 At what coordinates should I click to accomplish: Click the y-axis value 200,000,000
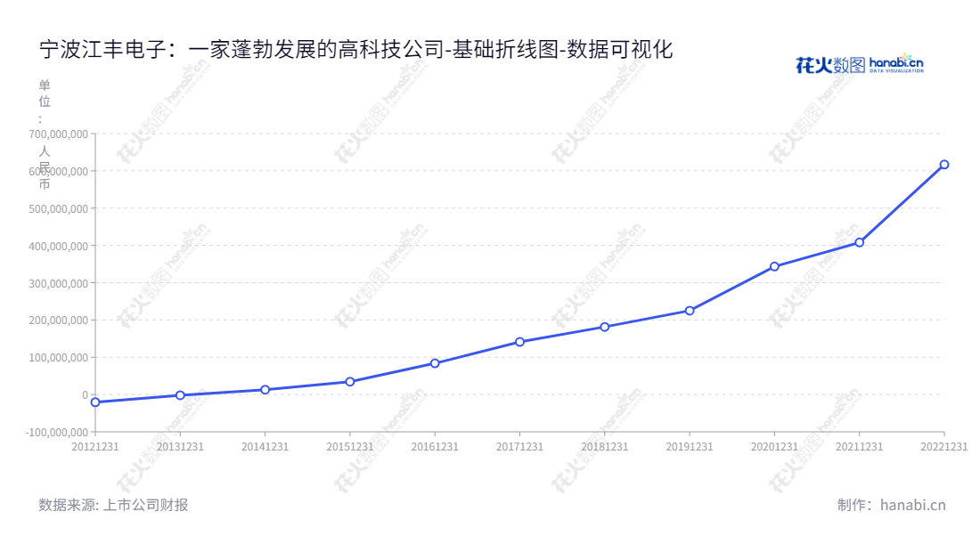(x=58, y=321)
